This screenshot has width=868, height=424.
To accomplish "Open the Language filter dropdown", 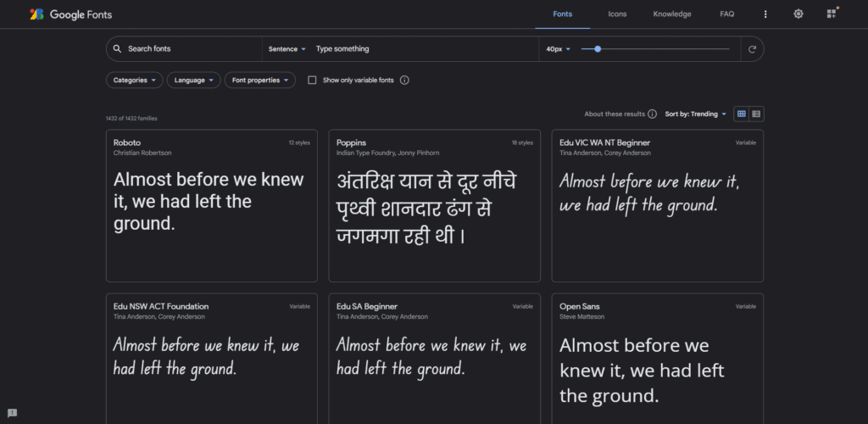I will pyautogui.click(x=194, y=81).
